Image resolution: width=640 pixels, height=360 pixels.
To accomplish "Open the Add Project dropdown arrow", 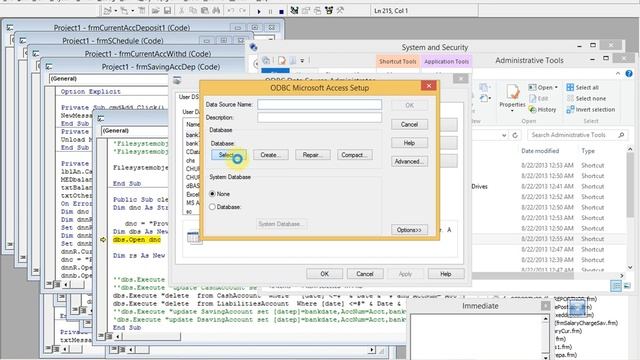I will (x=116, y=11).
